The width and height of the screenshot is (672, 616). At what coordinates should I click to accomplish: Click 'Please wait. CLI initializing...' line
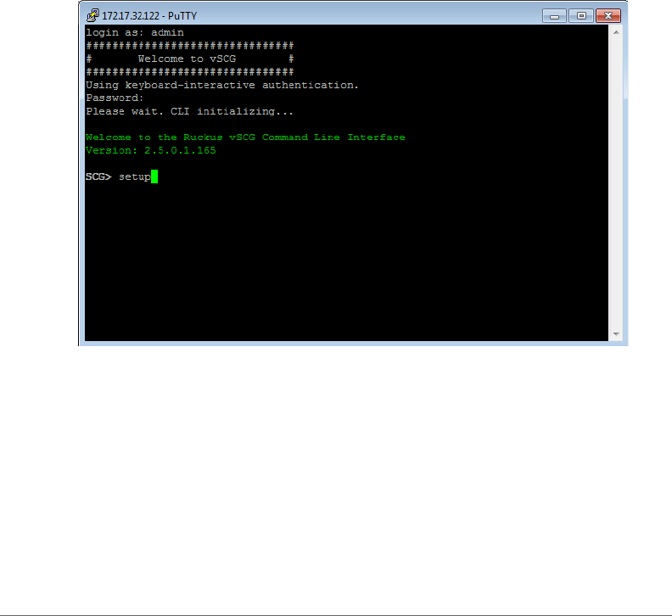[x=189, y=111]
